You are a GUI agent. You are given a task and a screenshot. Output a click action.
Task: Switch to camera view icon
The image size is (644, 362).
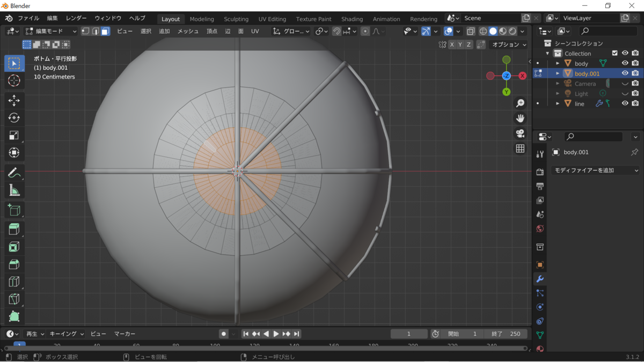pos(520,134)
